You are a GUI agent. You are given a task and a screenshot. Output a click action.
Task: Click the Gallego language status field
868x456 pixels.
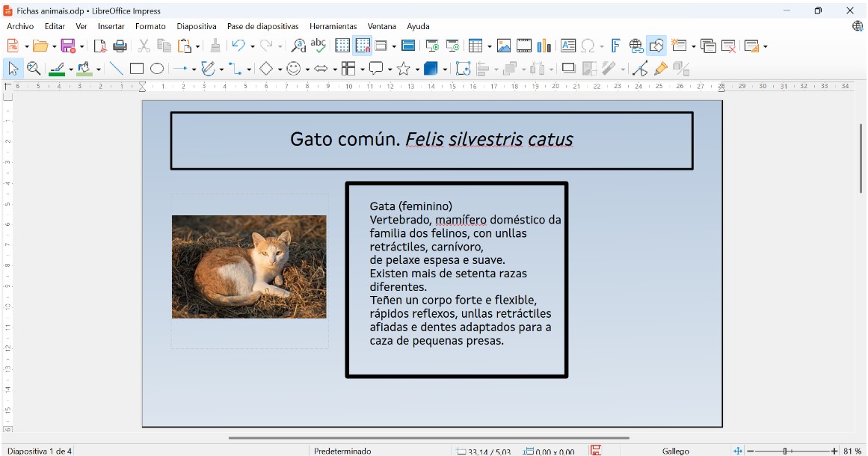(x=675, y=451)
